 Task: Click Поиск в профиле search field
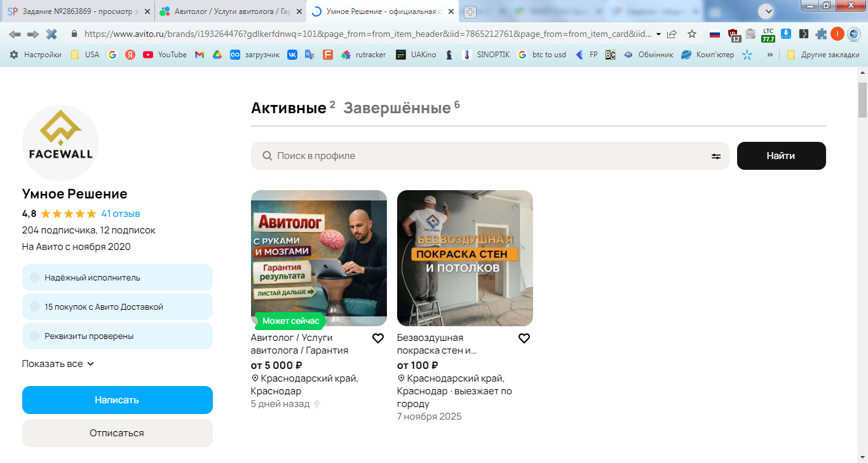[x=490, y=156]
